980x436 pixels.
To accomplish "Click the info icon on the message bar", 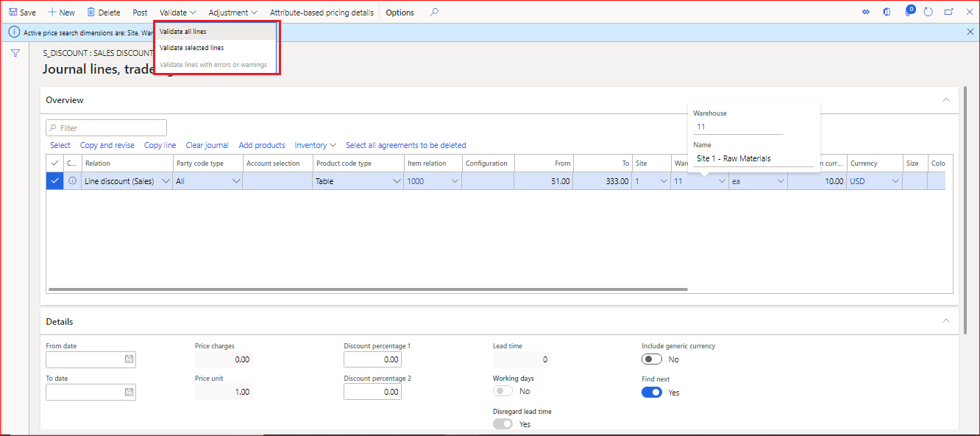I will pyautogui.click(x=13, y=32).
